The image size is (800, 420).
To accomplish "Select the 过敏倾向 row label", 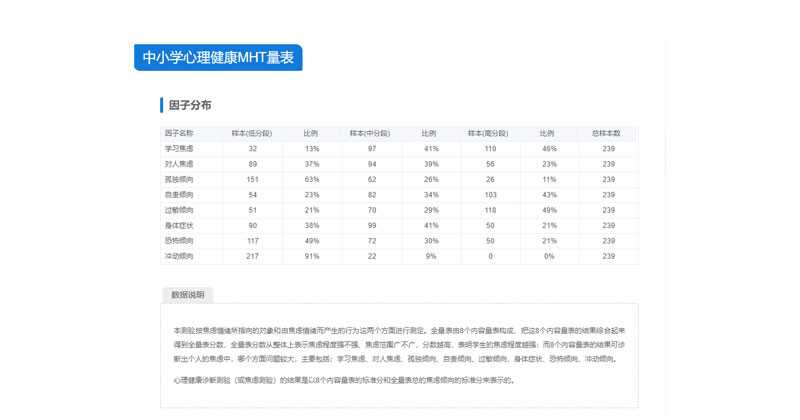I will (x=179, y=210).
